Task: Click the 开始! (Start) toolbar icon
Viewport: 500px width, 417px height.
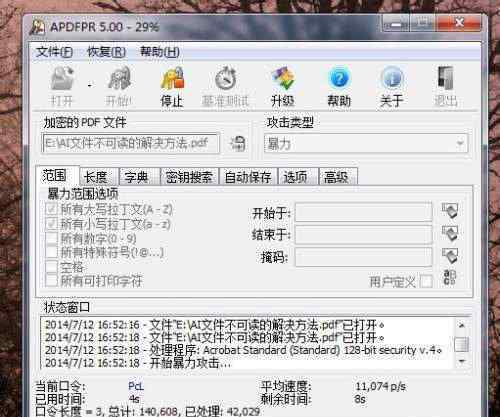Action: (x=119, y=78)
